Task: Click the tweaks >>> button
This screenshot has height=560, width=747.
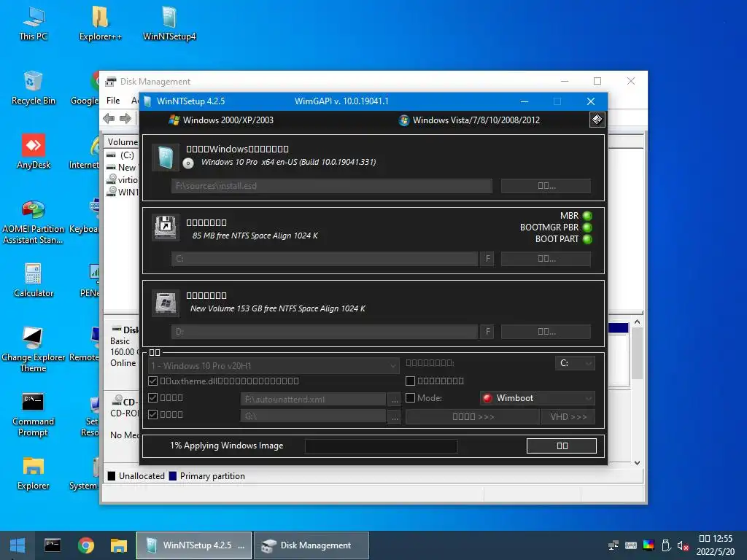Action: [x=473, y=416]
